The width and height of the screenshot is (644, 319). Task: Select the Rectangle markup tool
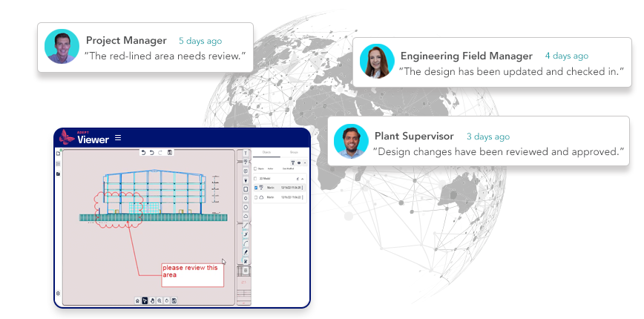246,188
